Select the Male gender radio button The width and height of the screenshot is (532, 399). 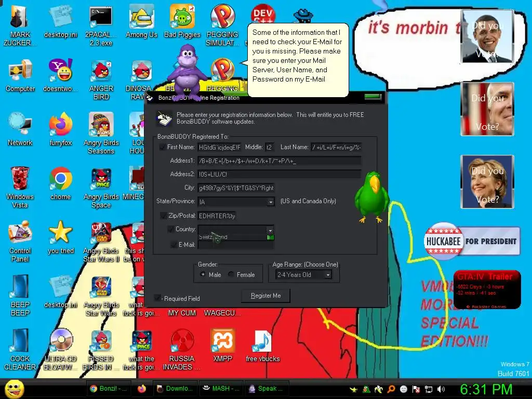[203, 274]
